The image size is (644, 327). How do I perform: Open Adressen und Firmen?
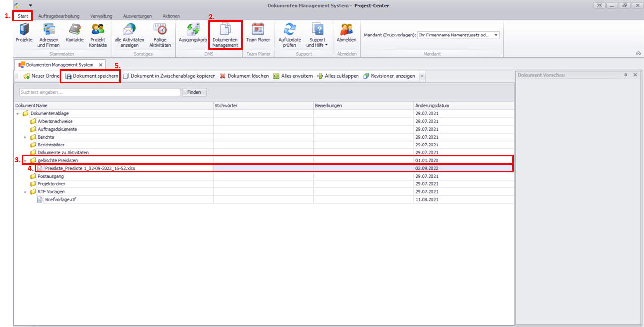[x=48, y=35]
